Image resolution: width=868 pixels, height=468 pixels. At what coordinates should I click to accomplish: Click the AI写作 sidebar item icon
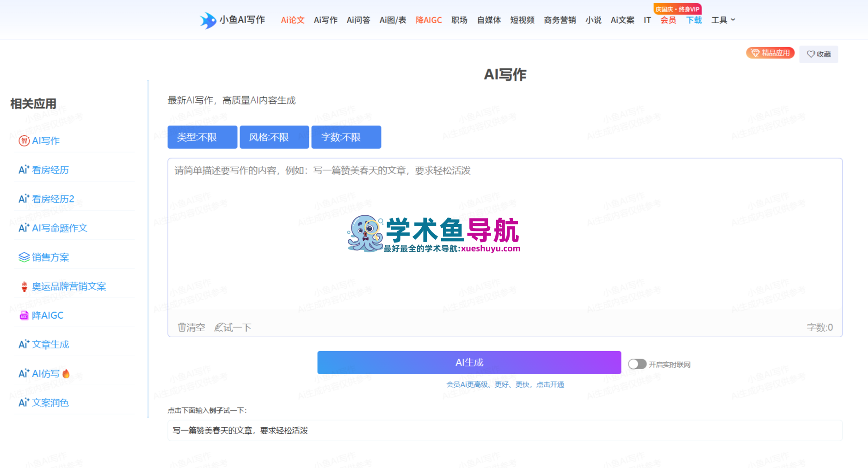pyautogui.click(x=24, y=141)
